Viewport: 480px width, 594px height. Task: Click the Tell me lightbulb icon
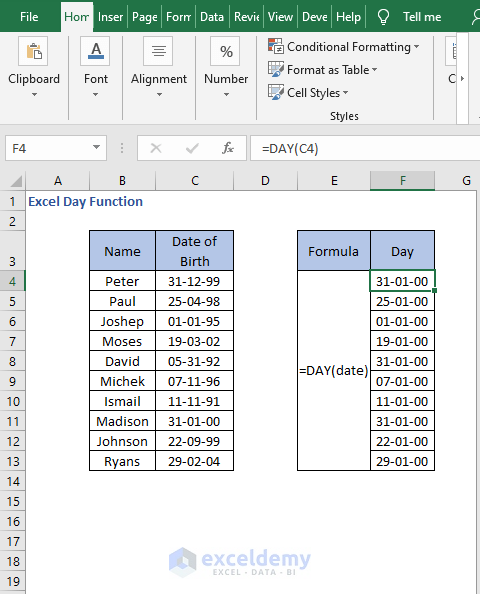tap(383, 17)
